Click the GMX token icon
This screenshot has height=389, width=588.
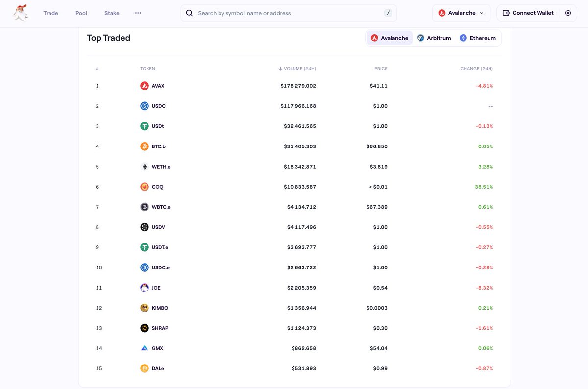point(144,348)
